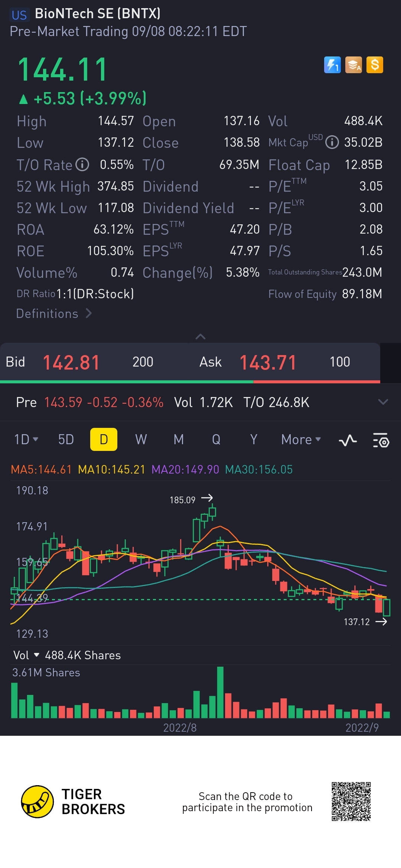
Task: Collapse the stock details with up chevron
Action: pos(200,337)
